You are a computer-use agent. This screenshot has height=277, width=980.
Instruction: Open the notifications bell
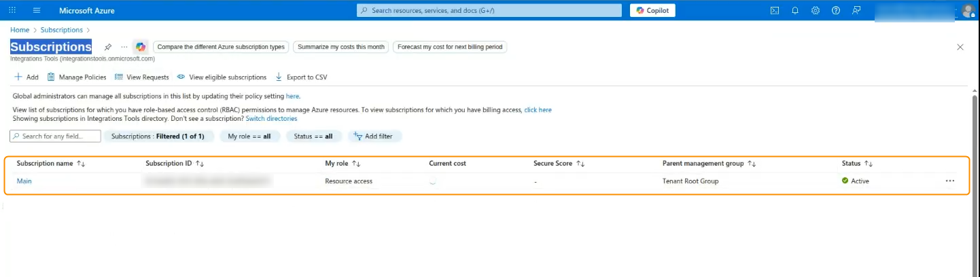tap(795, 10)
